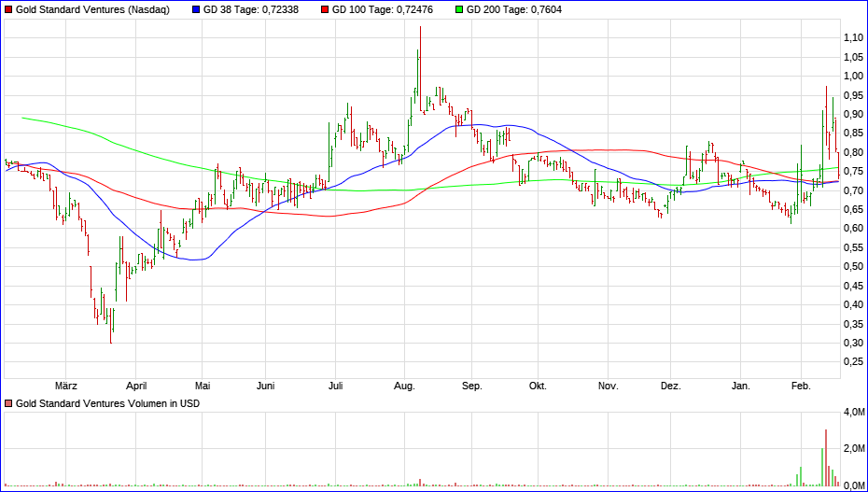
Task: Click the 1,10 price axis label
Action: click(x=852, y=37)
